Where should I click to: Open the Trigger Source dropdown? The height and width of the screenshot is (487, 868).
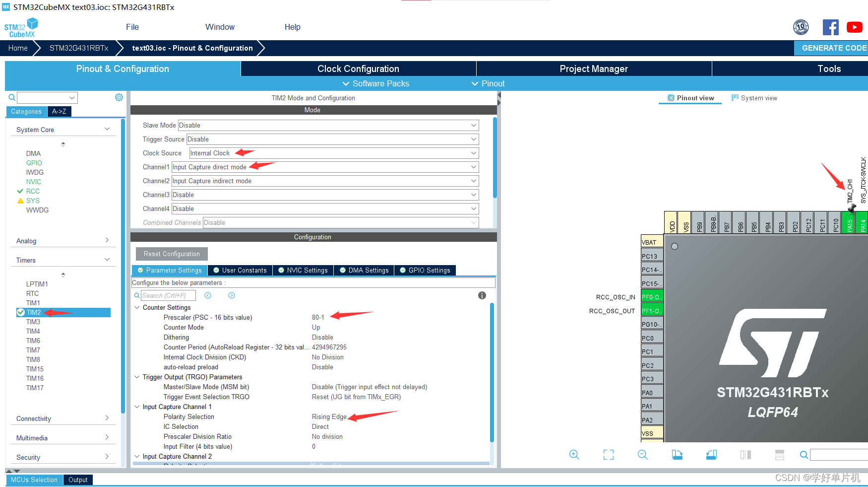coord(332,139)
